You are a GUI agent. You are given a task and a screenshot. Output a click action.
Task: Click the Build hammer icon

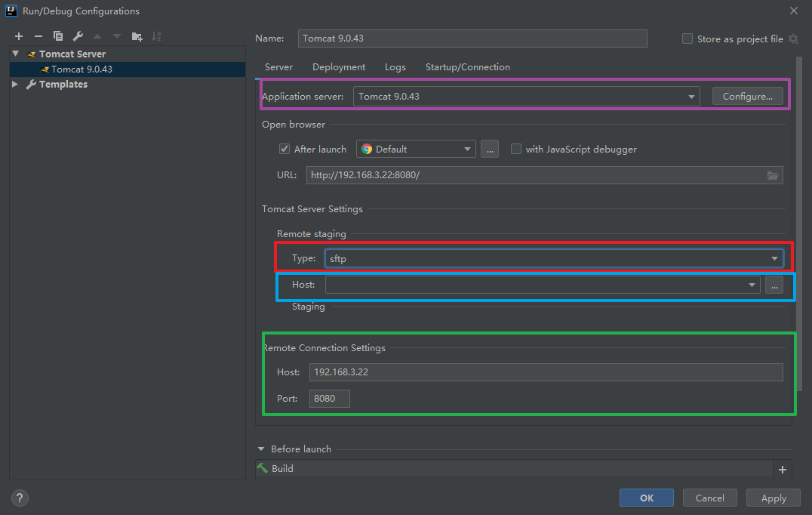263,468
